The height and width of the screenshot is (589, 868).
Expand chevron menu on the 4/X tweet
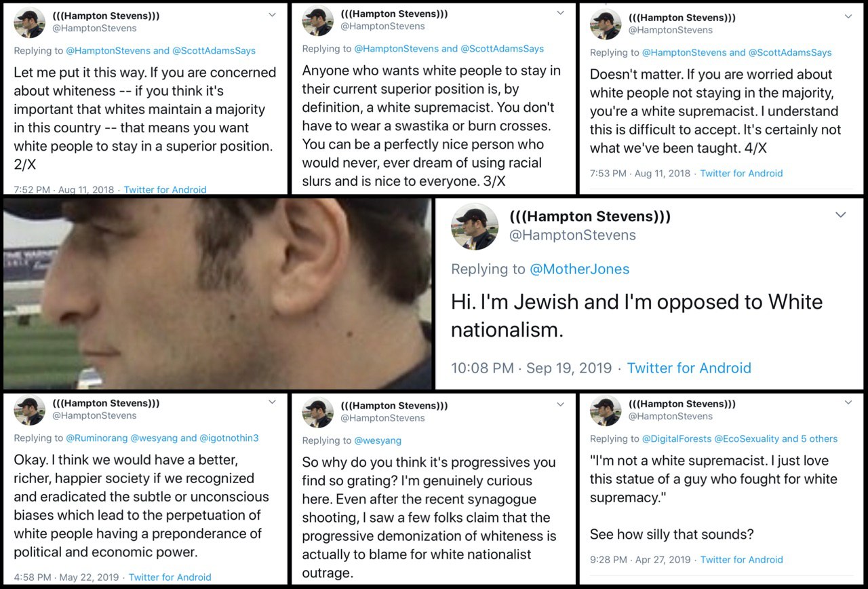[x=848, y=16]
